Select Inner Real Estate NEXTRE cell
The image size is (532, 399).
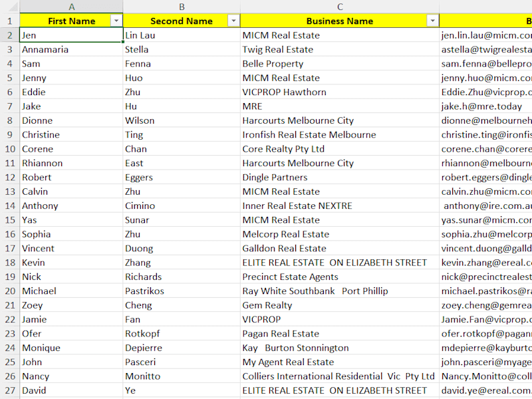point(340,205)
